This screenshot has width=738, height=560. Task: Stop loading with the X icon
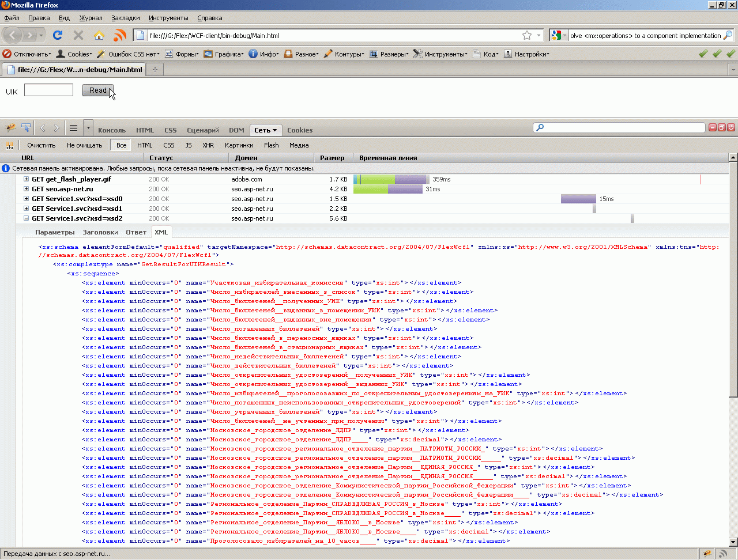point(79,35)
